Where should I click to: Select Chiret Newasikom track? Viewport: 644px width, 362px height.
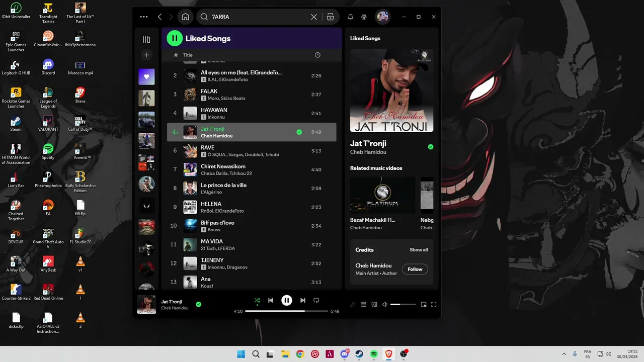click(252, 169)
